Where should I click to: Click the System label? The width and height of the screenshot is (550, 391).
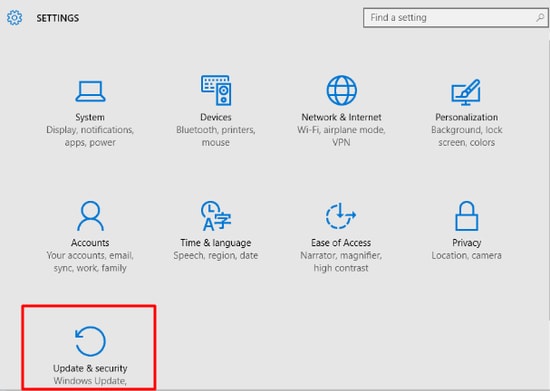[x=90, y=117]
